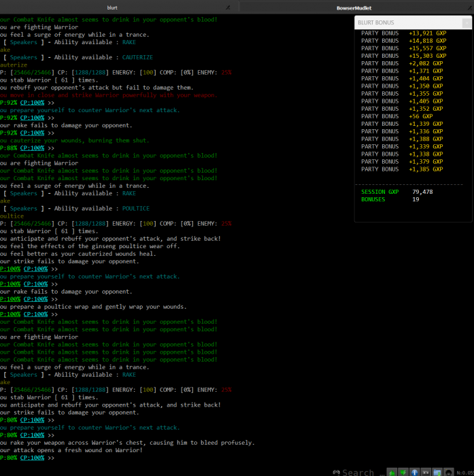
Task: Select the +2,082 GXP party bonus row
Action: click(402, 63)
